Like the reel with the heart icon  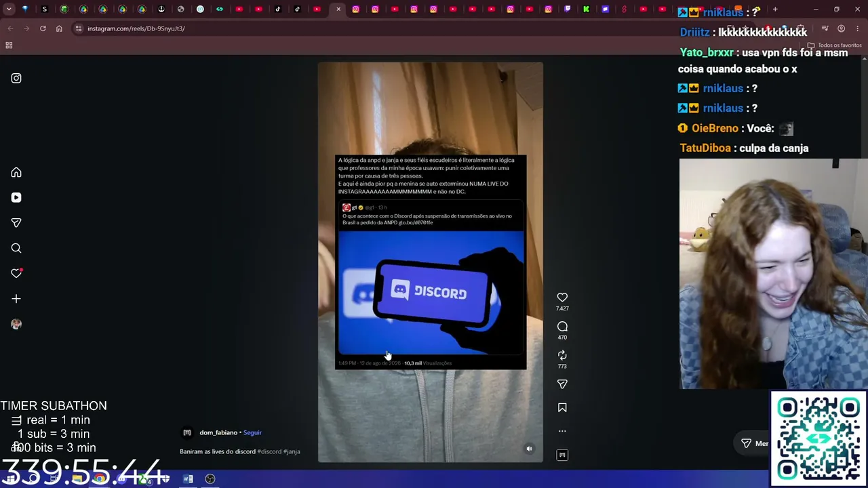pos(562,298)
